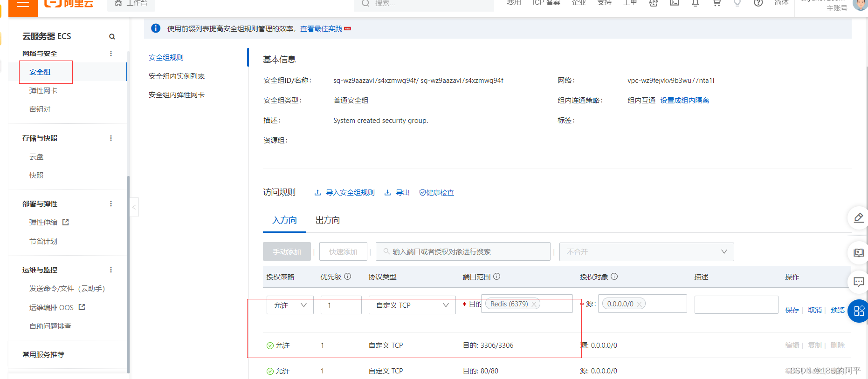This screenshot has height=379, width=868.
Task: Open the 允许 policy dropdown
Action: pyautogui.click(x=290, y=305)
